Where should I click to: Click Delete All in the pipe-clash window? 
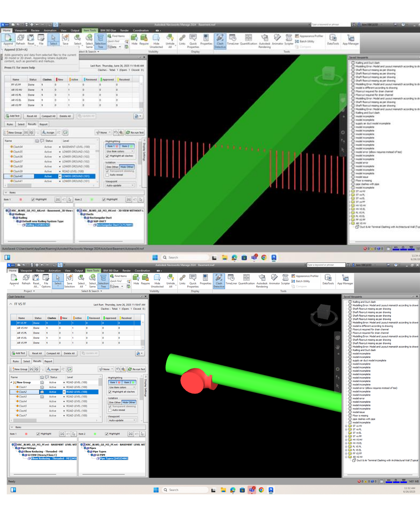click(x=69, y=353)
